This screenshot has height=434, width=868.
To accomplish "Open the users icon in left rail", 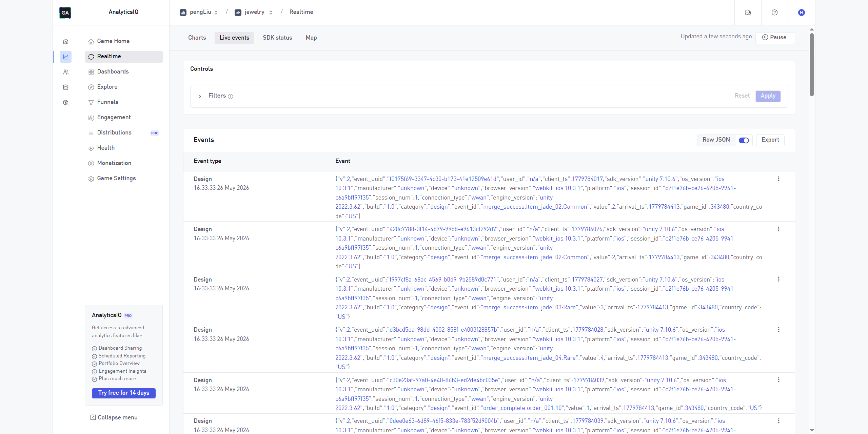I will [66, 72].
